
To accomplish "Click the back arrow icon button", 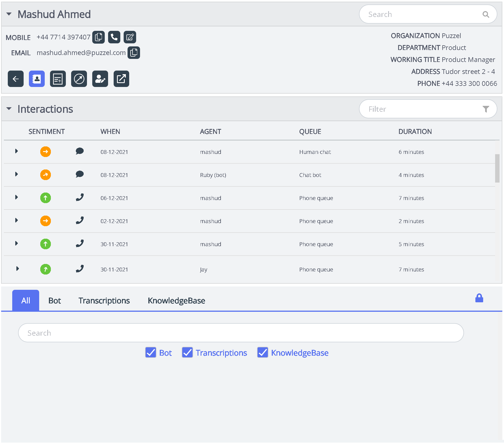I will point(16,79).
